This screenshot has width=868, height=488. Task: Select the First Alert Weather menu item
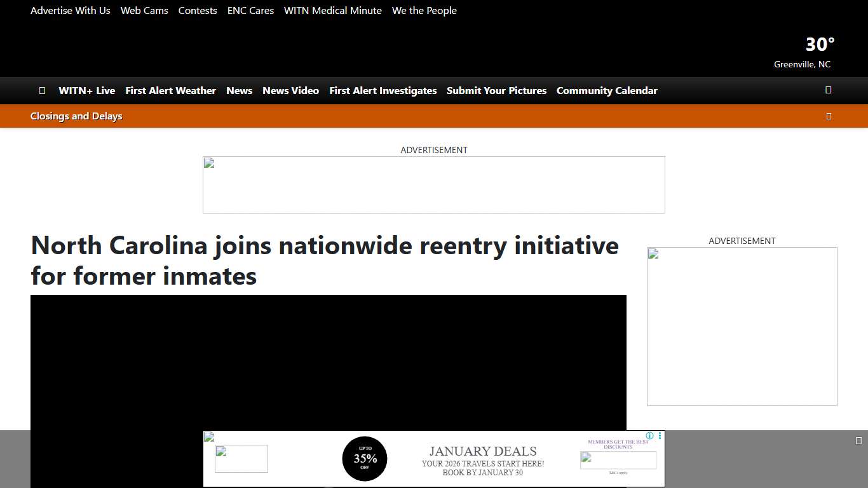point(170,90)
